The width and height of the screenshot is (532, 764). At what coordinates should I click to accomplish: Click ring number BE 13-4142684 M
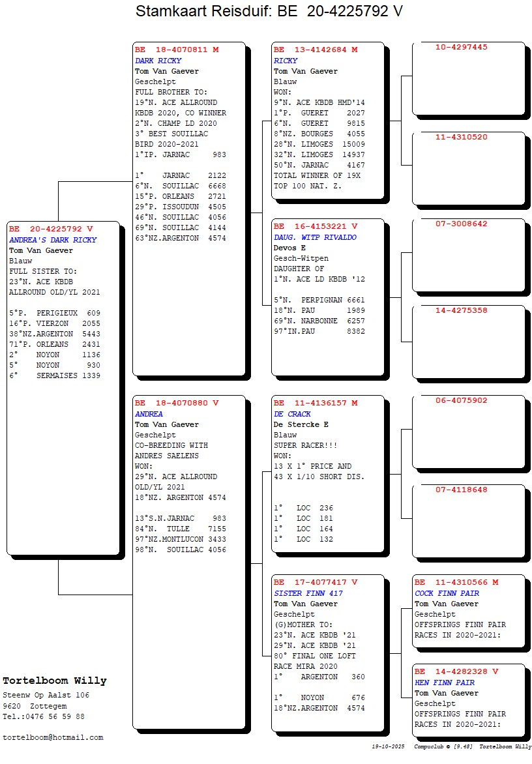pyautogui.click(x=316, y=50)
